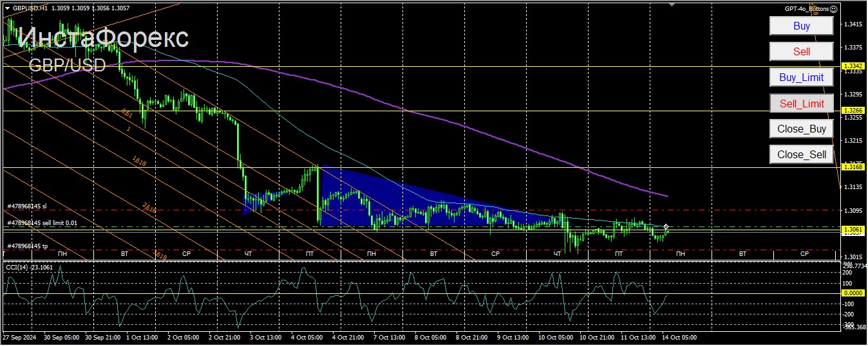Screen dimensions: 868x346
Task: Select the #478968145 sell limit 0.01 label
Action: [41, 223]
